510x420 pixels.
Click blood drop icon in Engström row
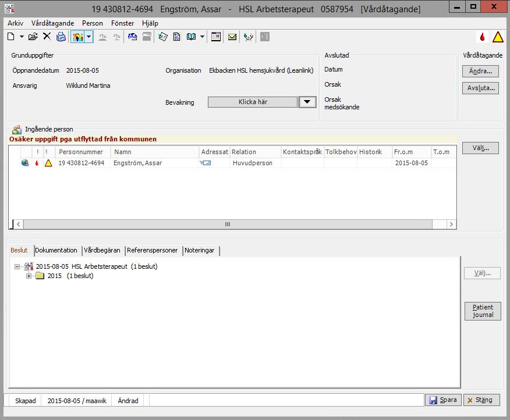(x=37, y=163)
